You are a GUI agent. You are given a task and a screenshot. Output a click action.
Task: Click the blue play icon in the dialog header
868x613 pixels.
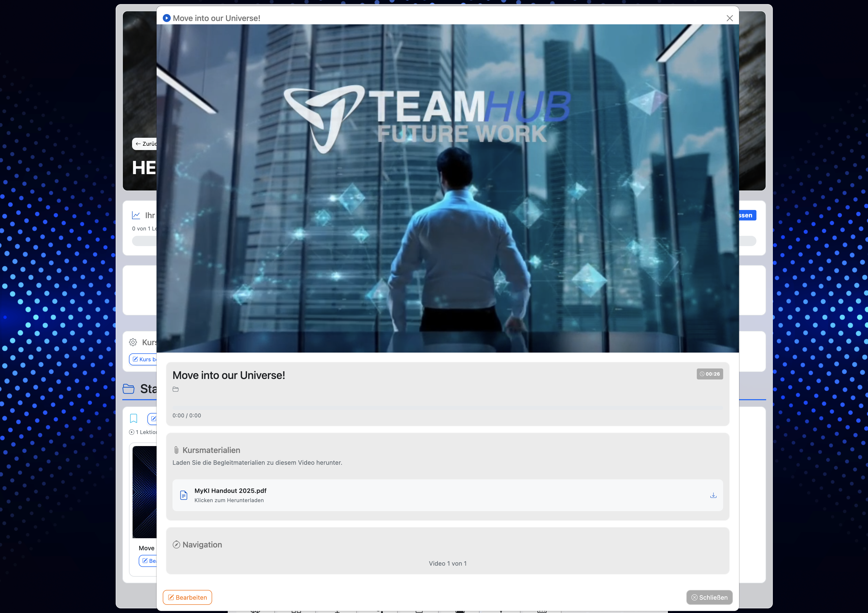point(166,18)
